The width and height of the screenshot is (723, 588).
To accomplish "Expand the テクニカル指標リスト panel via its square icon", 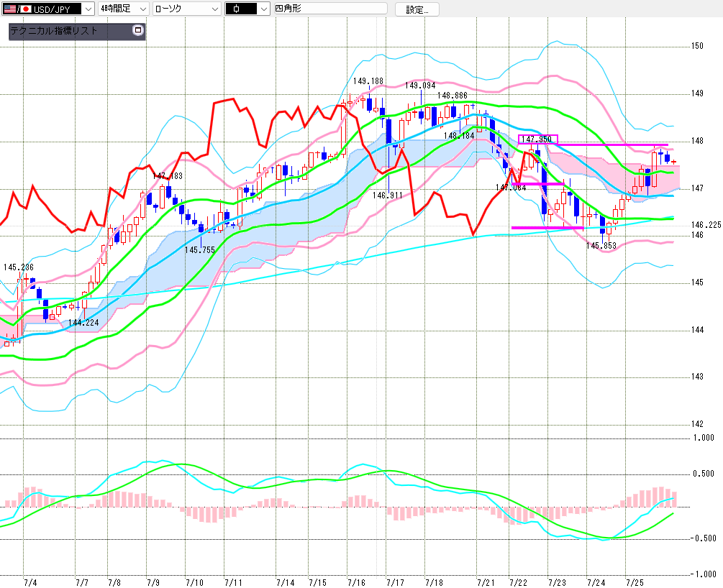I will coord(138,30).
